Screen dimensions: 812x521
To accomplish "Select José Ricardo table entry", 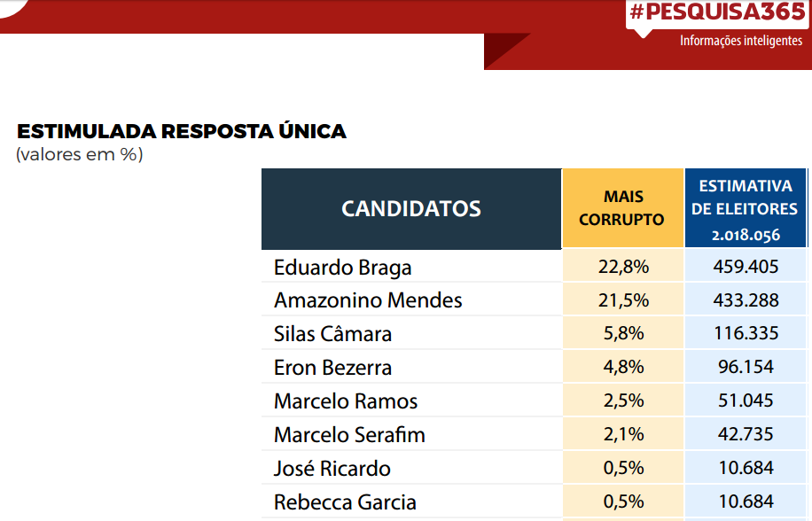I will pos(332,469).
